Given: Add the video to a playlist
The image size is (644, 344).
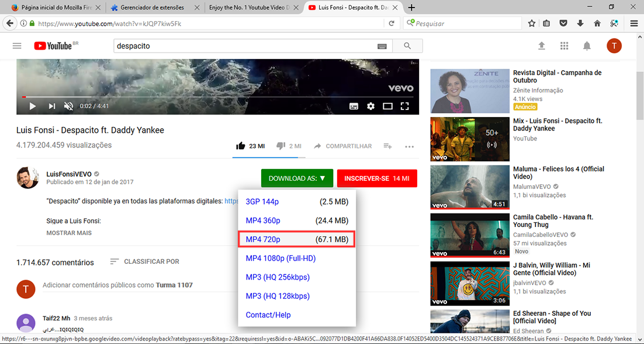Looking at the screenshot, I should [387, 146].
